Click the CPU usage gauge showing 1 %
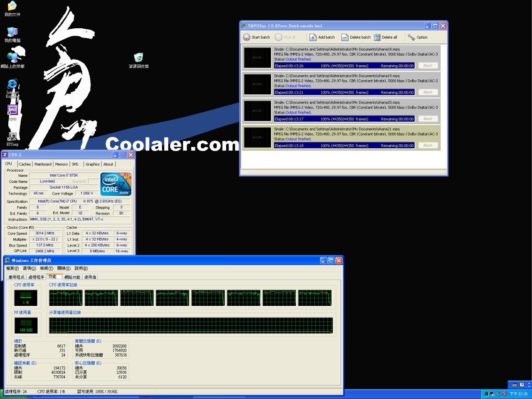This screenshot has width=532, height=399. tap(26, 298)
